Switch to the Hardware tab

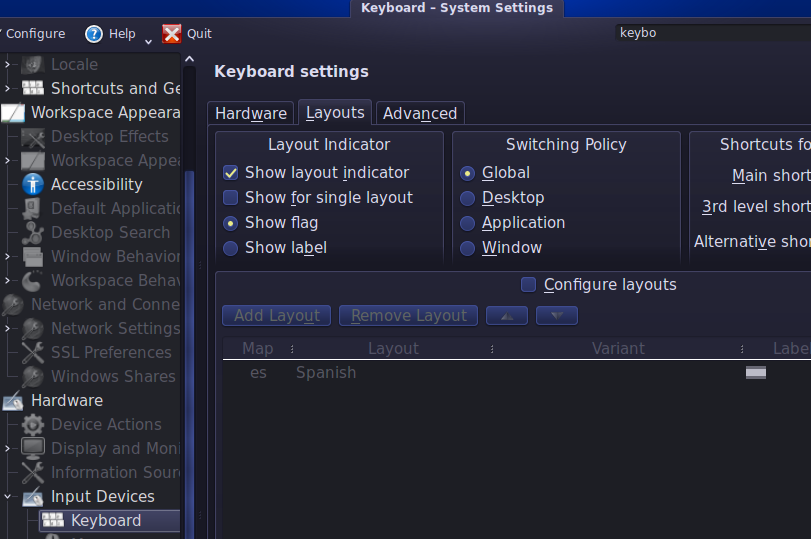251,114
